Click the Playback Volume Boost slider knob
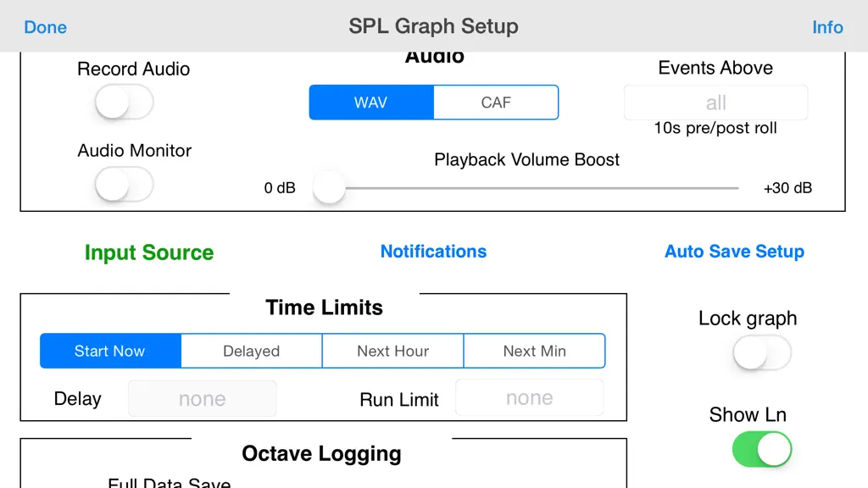The image size is (868, 488). (x=330, y=187)
